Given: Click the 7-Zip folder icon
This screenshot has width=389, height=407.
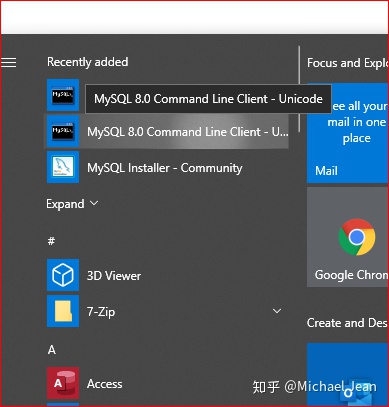Looking at the screenshot, I should click(x=63, y=311).
